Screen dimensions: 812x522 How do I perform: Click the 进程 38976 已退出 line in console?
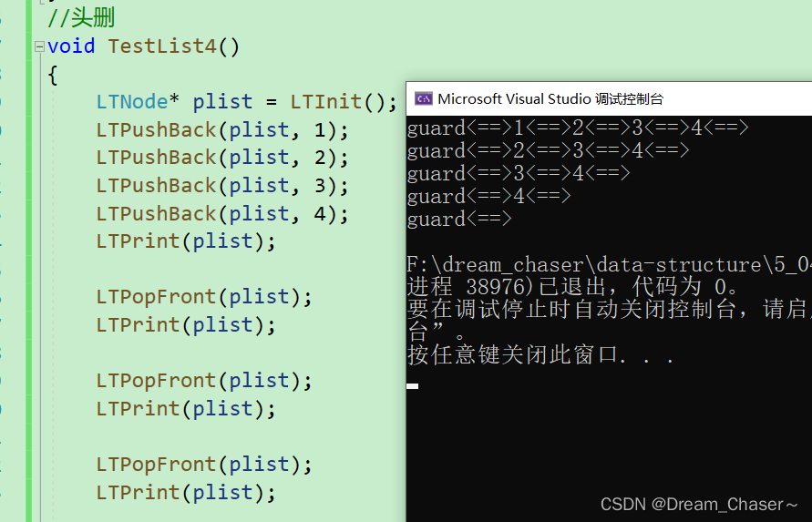coord(574,286)
